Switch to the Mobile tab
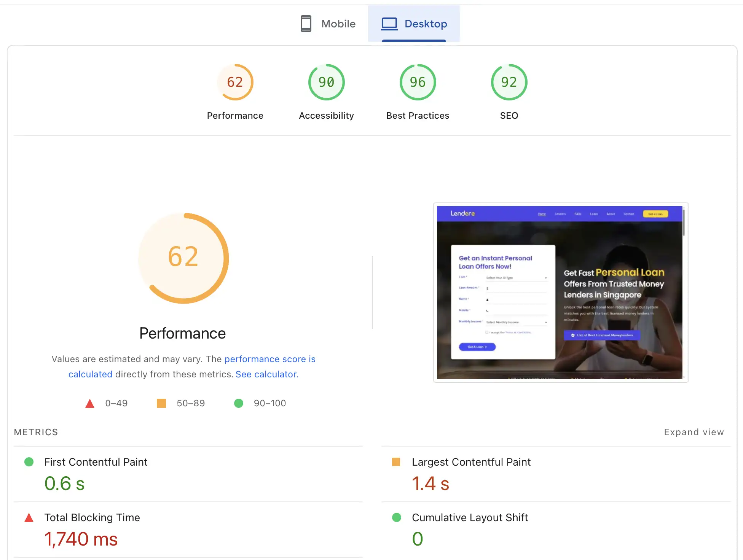This screenshot has width=743, height=560. click(328, 24)
